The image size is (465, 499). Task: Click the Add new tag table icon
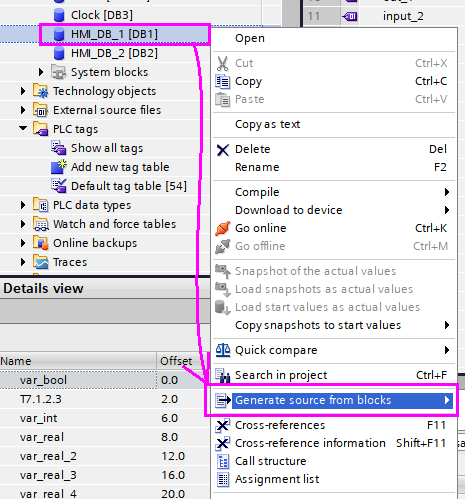tap(59, 167)
